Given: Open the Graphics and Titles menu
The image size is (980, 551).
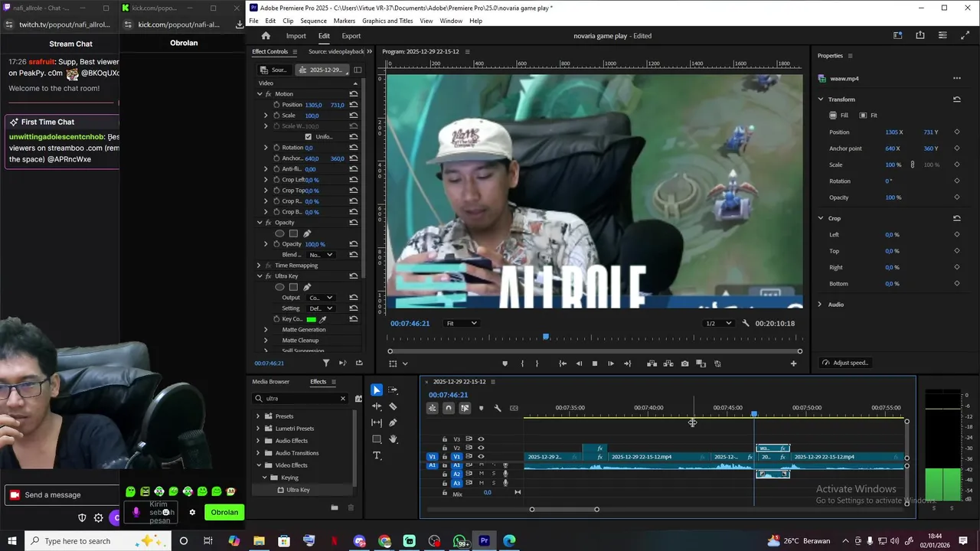Looking at the screenshot, I should pyautogui.click(x=387, y=21).
